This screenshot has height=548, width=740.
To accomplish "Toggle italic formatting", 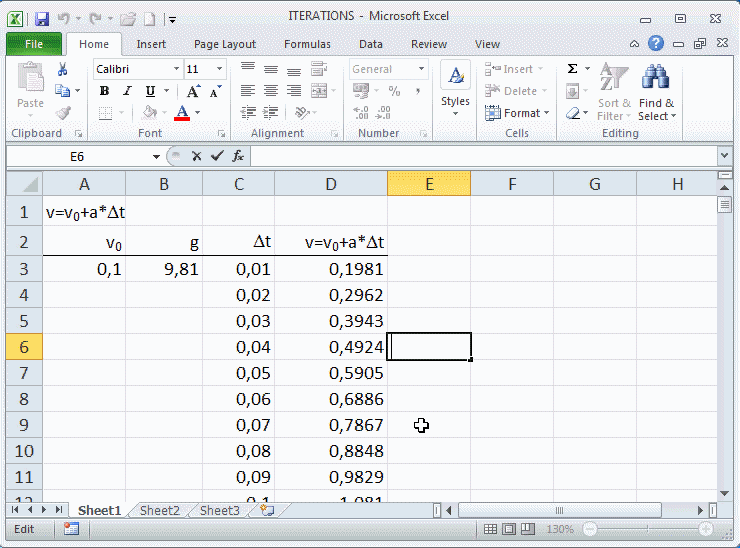I will click(x=126, y=91).
